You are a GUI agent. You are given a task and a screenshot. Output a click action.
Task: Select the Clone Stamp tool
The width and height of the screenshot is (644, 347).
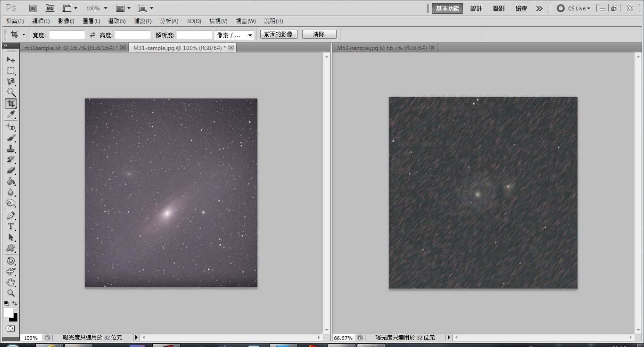click(11, 149)
